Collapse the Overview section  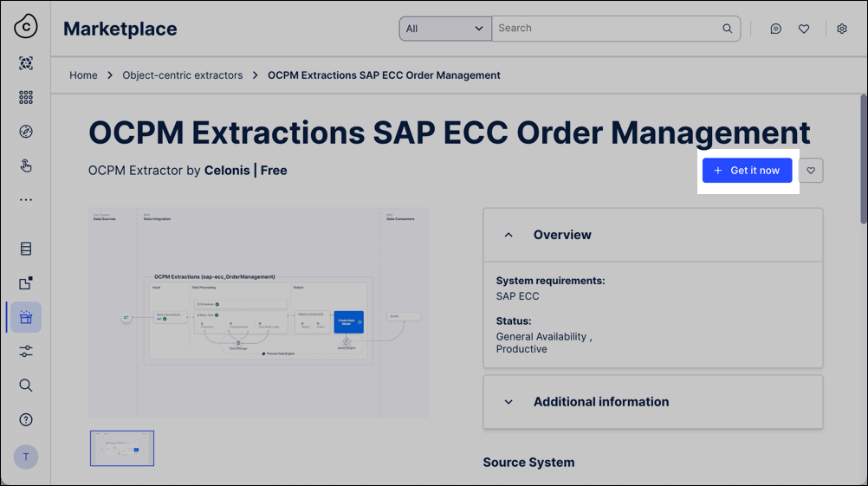(x=508, y=235)
